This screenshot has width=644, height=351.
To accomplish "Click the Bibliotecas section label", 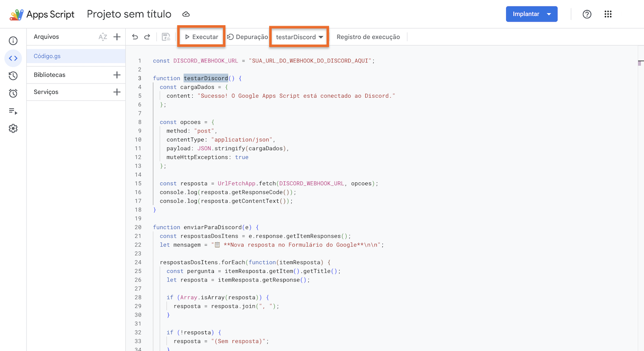I will click(x=49, y=75).
